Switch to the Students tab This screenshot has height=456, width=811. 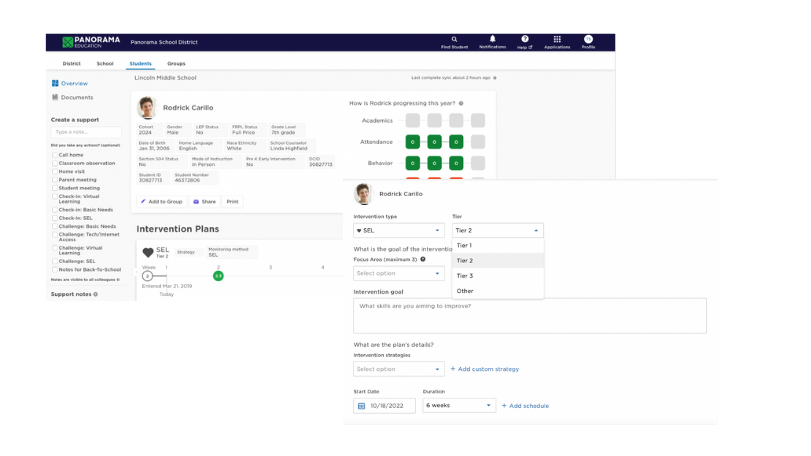coord(141,64)
